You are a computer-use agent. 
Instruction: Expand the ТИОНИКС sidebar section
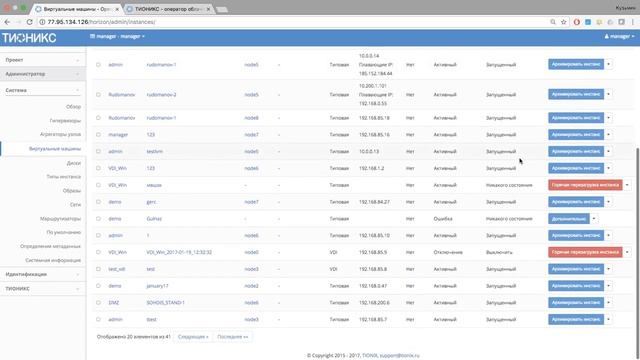(x=42, y=289)
